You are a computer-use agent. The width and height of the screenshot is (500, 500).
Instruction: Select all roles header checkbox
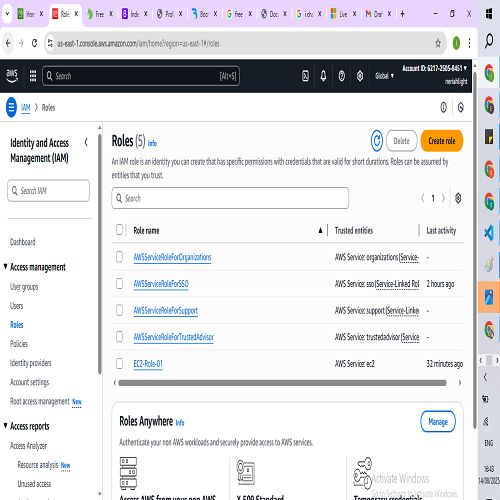click(119, 230)
